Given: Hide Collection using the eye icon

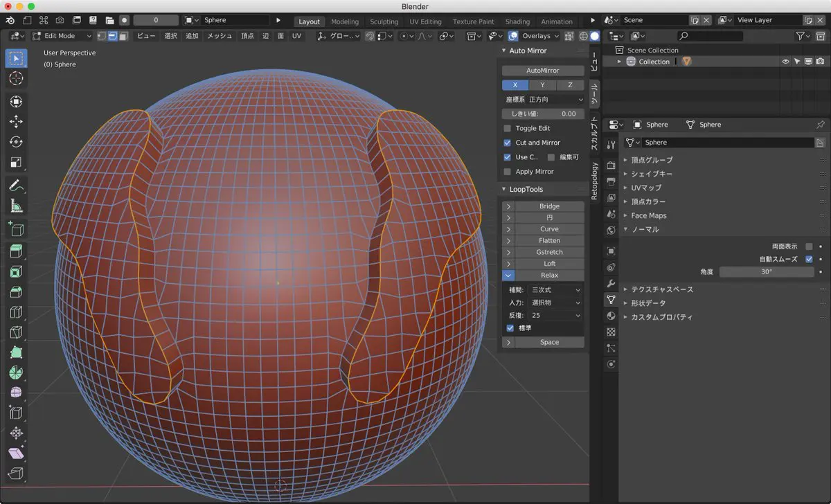Looking at the screenshot, I should point(785,62).
